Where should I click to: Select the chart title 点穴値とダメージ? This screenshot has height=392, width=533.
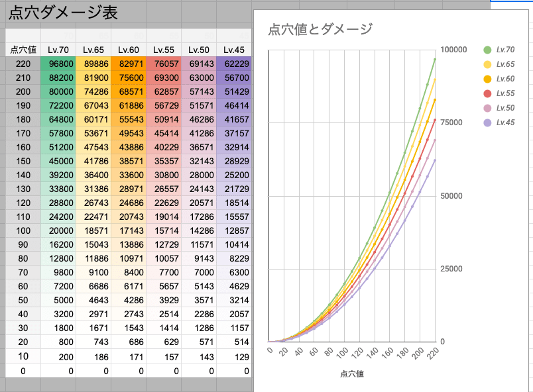[x=320, y=29]
